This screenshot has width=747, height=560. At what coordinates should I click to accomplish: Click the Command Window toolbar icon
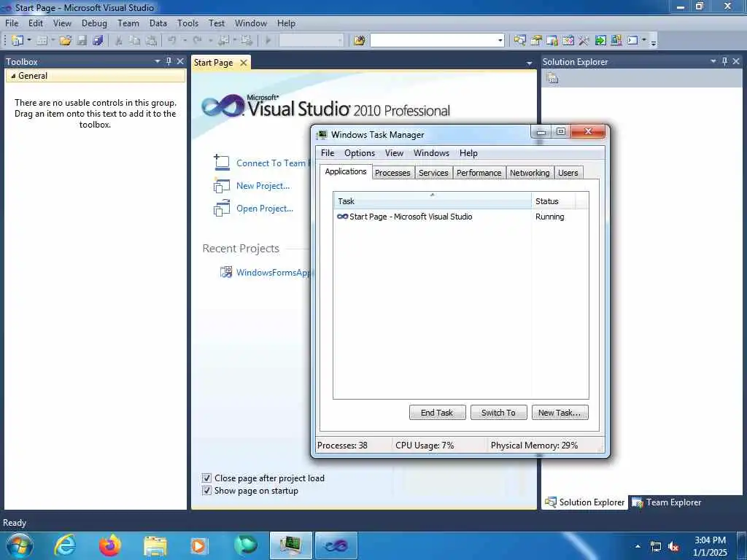632,41
